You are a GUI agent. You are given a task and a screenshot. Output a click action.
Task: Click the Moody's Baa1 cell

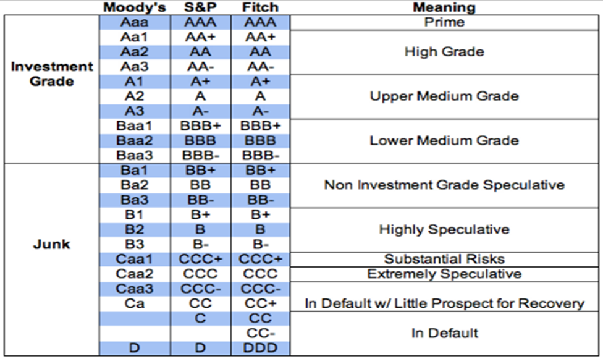tap(135, 126)
